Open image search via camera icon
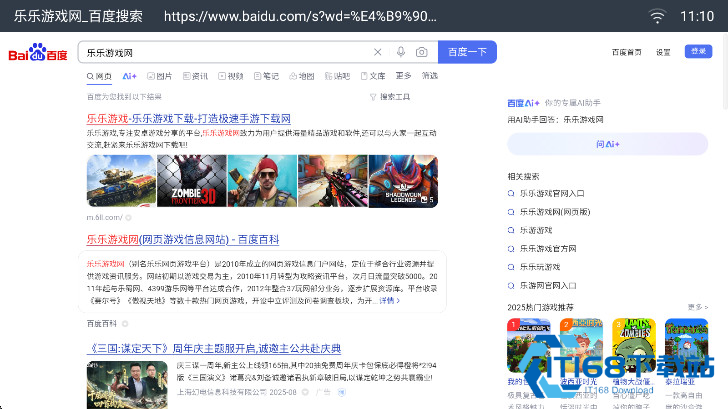This screenshot has width=728, height=409. pyautogui.click(x=422, y=52)
